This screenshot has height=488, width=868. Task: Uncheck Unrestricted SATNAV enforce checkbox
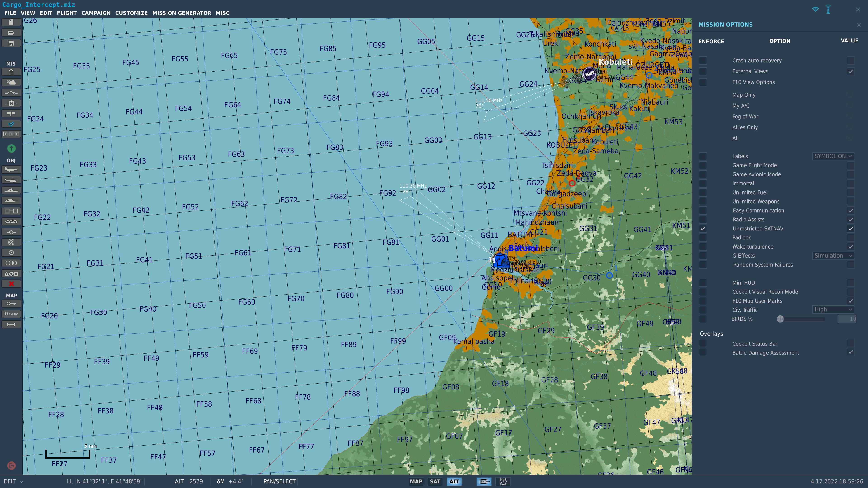(703, 229)
